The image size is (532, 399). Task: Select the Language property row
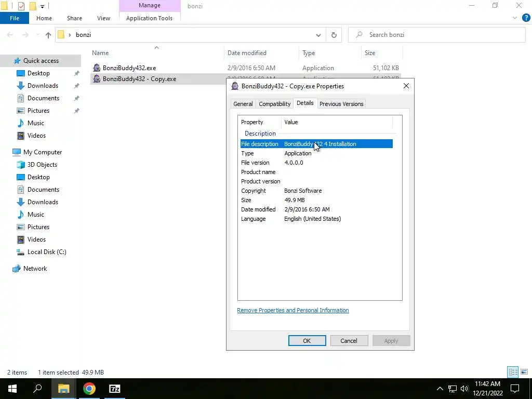[x=316, y=219]
